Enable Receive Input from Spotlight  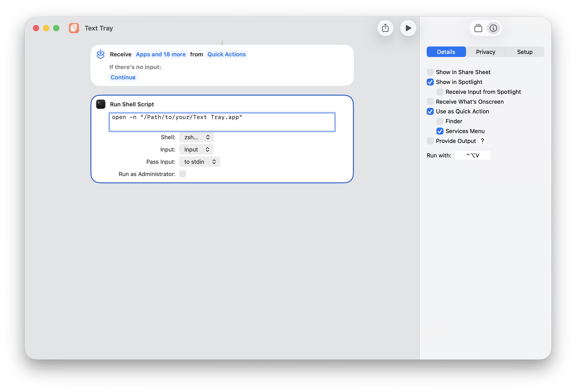440,92
